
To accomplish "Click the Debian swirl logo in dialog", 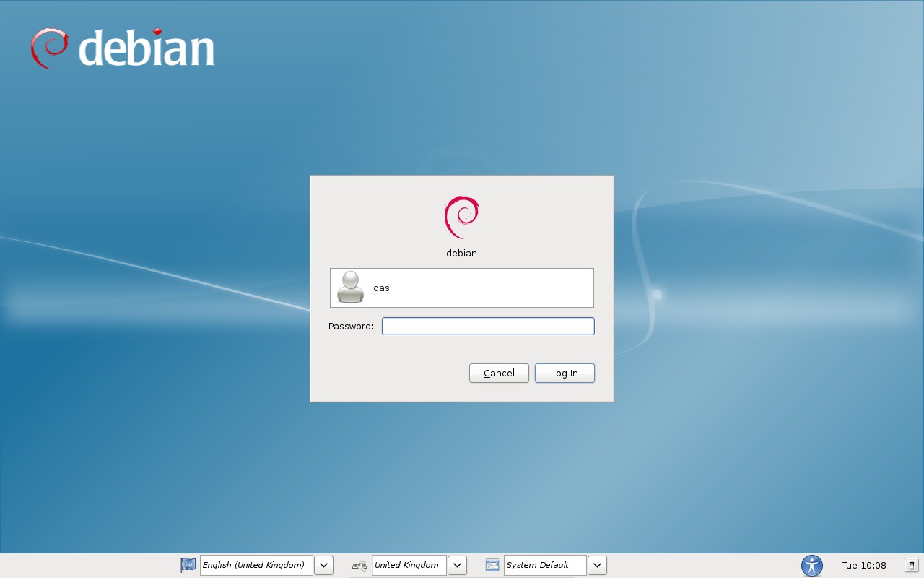I will (462, 217).
